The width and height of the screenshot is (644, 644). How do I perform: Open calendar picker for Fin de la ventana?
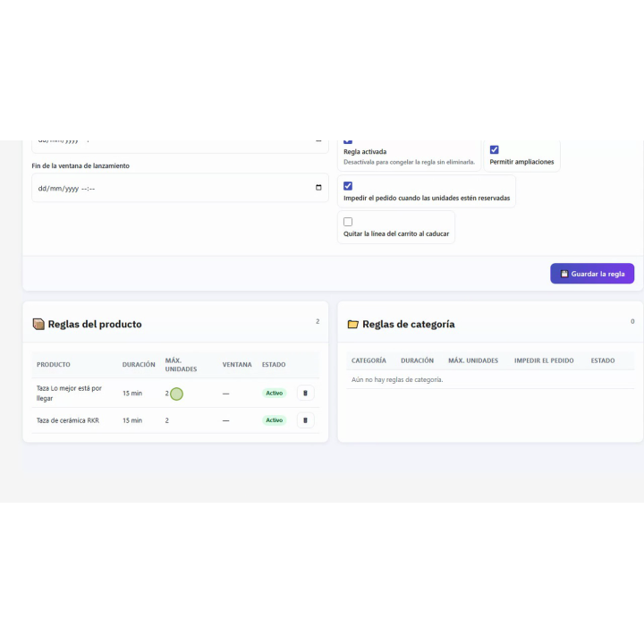point(318,188)
